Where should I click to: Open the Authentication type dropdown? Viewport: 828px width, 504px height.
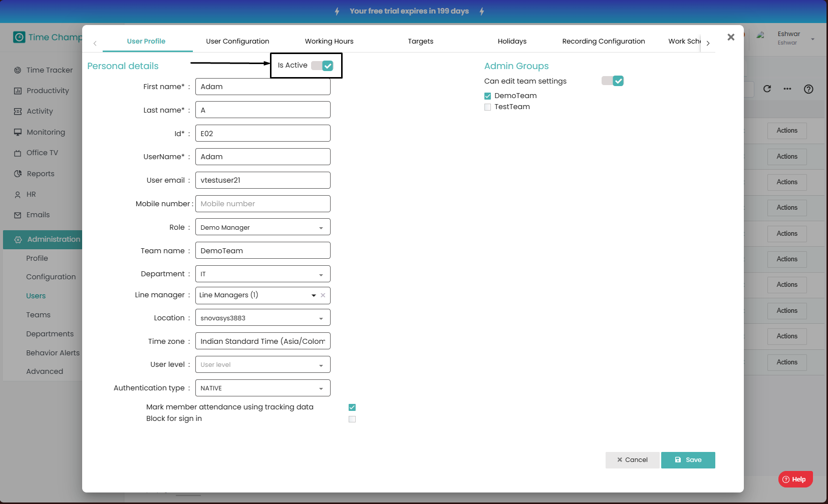(262, 388)
